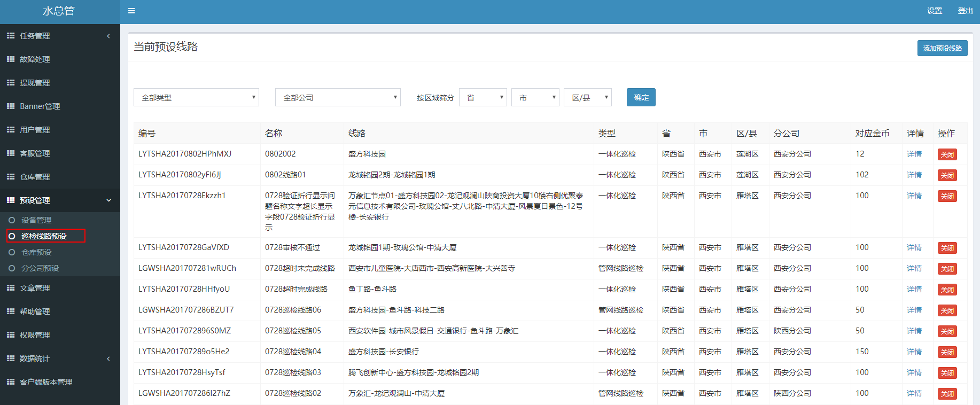This screenshot has height=405, width=980.
Task: Collapse the 预设管理 submenu chevron
Action: (108, 200)
